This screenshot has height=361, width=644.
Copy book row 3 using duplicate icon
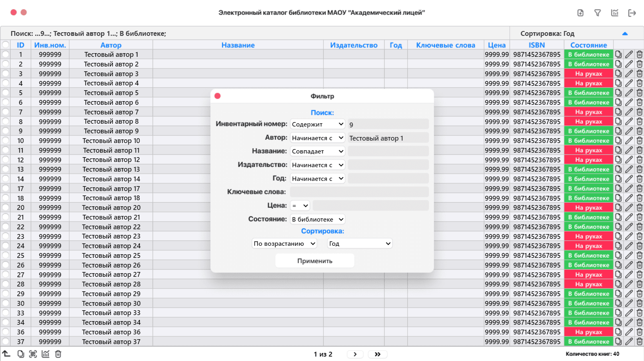pyautogui.click(x=618, y=74)
